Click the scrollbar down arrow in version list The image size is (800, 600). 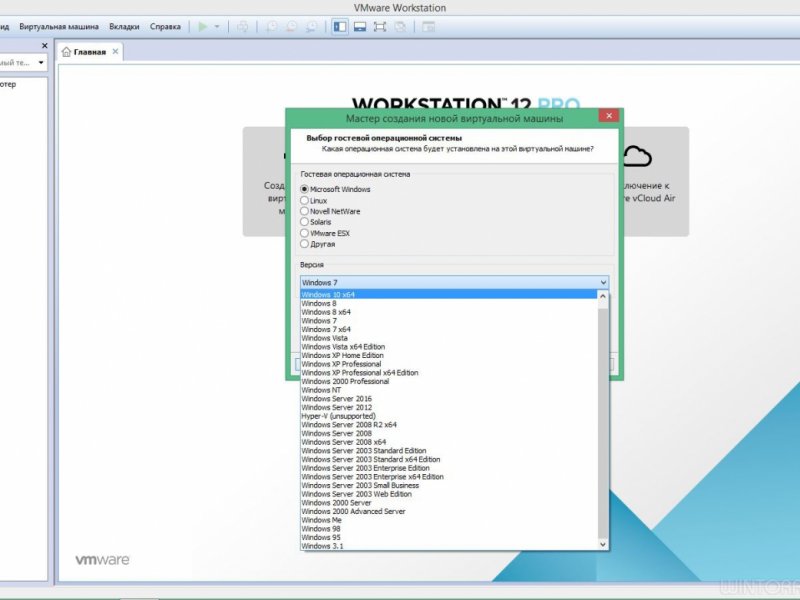pos(603,544)
